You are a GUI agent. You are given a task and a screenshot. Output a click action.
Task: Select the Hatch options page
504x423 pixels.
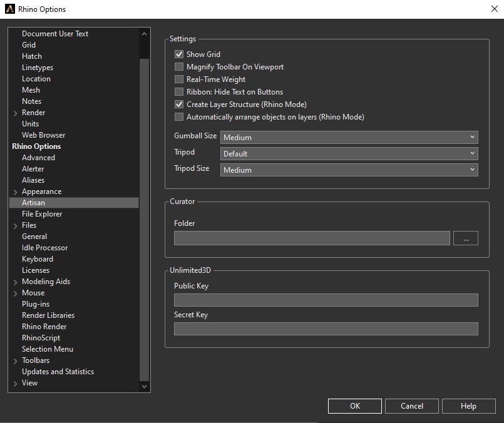(32, 56)
